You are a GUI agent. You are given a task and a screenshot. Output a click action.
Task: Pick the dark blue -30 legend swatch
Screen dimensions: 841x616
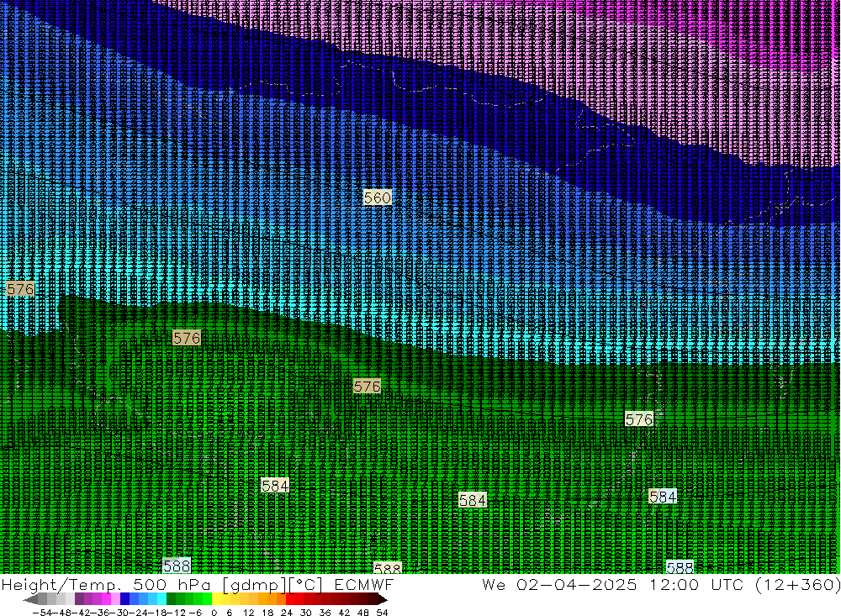click(x=125, y=599)
